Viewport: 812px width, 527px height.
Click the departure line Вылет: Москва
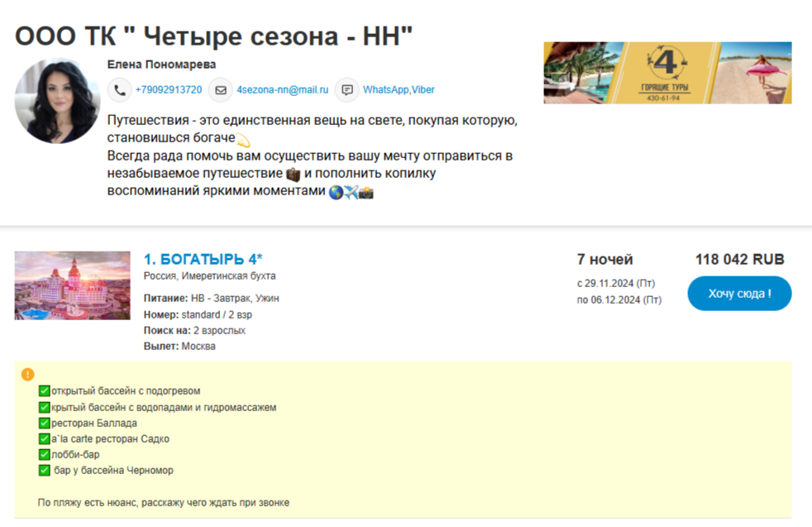[x=179, y=346]
